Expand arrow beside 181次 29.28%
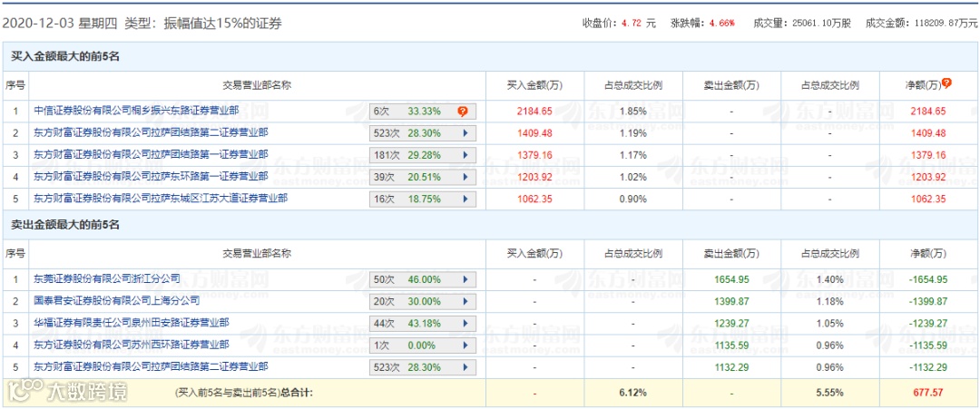The height and width of the screenshot is (409, 980). click(x=465, y=155)
